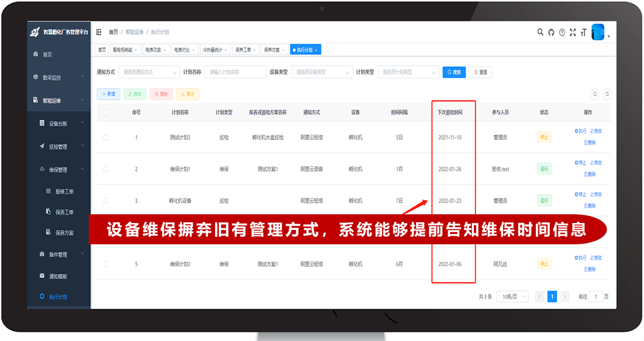Click 删除 in 维保计划1 row
Screen dimensions: 644x341
(589, 175)
